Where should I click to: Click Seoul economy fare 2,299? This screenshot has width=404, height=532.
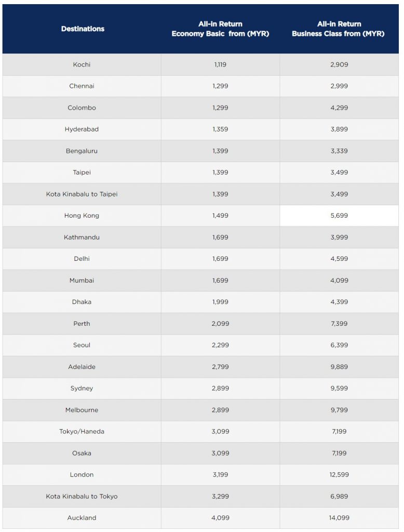[220, 345]
